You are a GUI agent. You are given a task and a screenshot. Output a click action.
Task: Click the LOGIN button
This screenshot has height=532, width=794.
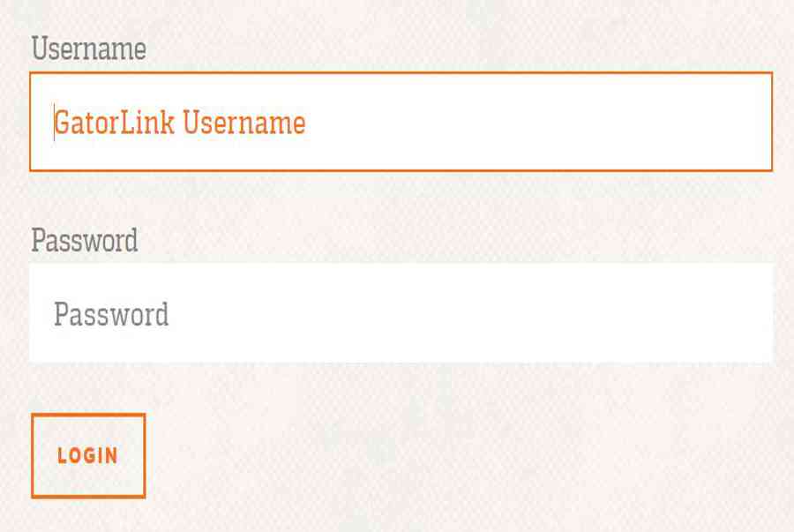[88, 455]
